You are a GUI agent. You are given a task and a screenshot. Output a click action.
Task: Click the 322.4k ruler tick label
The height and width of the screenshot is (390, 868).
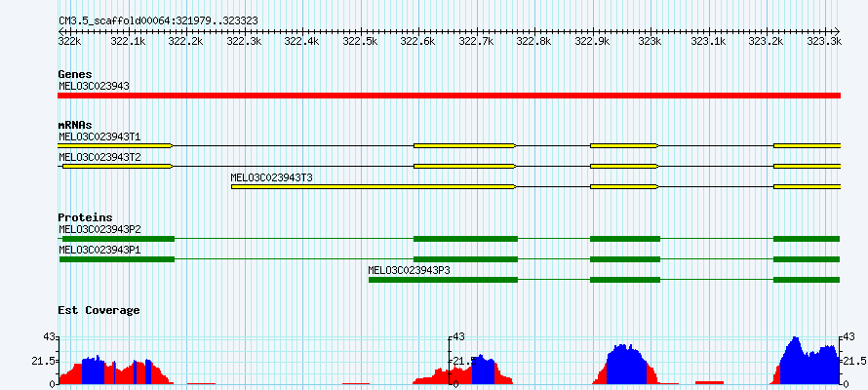301,41
